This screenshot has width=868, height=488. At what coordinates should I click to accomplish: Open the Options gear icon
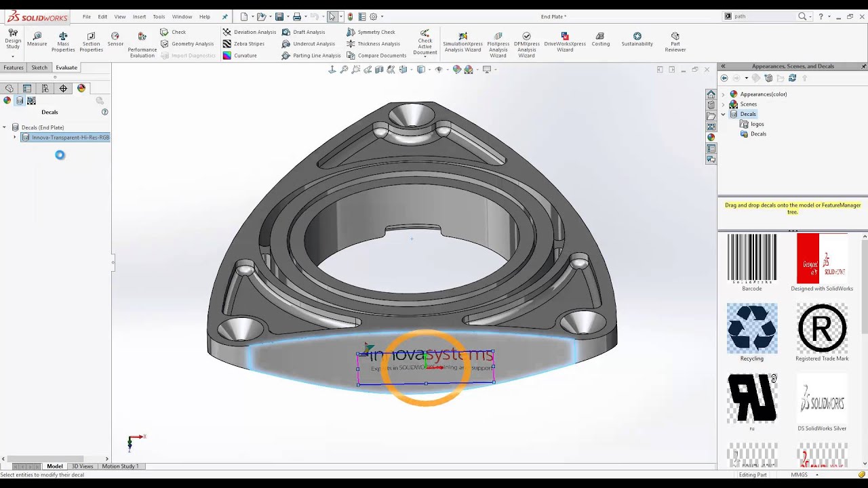tap(373, 16)
